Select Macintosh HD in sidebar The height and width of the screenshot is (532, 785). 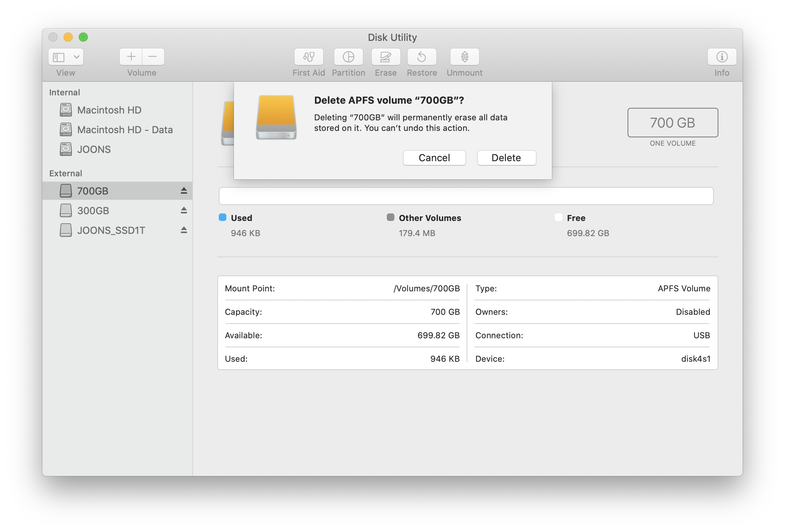[x=109, y=110]
